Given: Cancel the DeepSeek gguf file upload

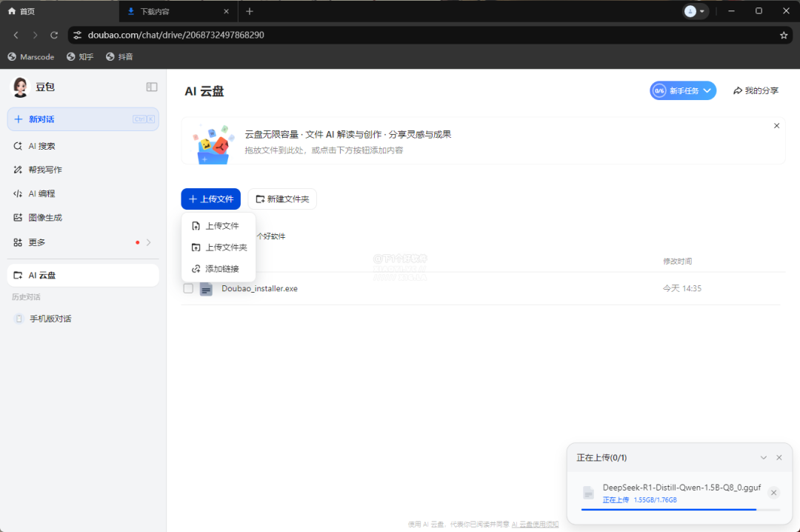Looking at the screenshot, I should tap(773, 493).
